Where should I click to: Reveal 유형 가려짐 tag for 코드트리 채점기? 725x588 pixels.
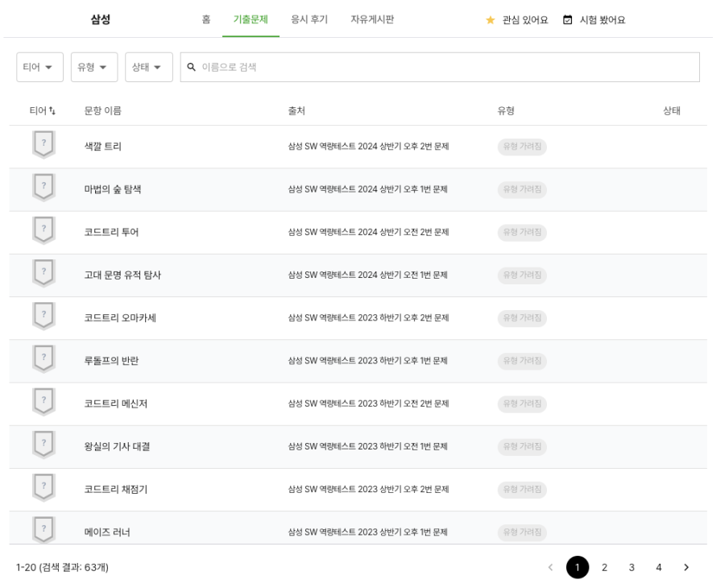click(x=522, y=490)
